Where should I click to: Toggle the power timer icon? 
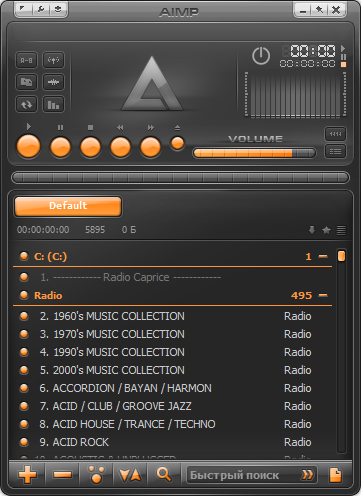pos(261,56)
